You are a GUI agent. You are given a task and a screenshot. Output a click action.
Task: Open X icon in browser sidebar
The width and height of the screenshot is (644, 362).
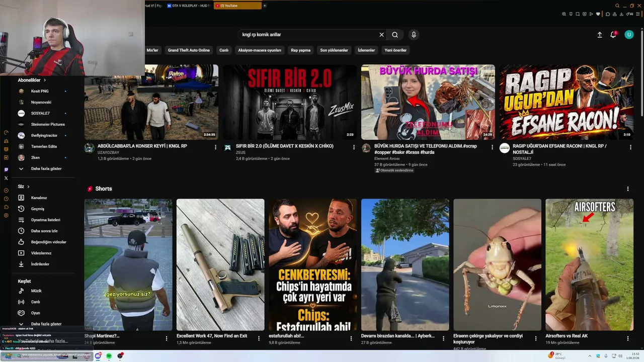click(x=6, y=178)
